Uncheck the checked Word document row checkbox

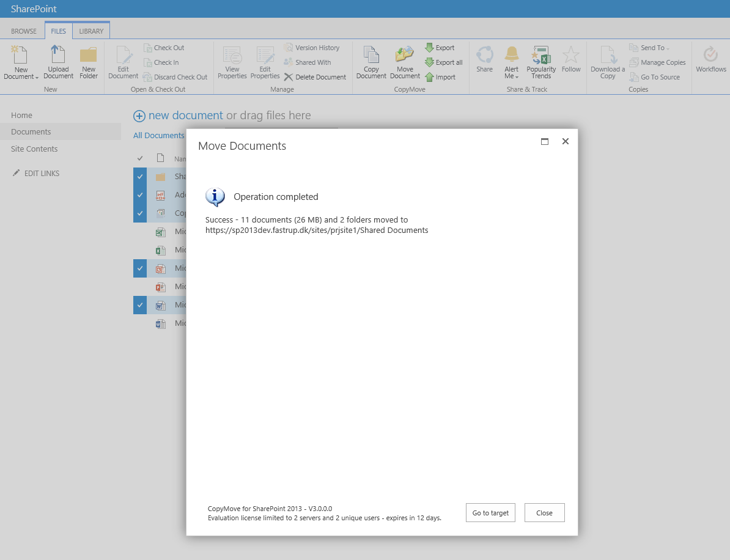coord(139,305)
